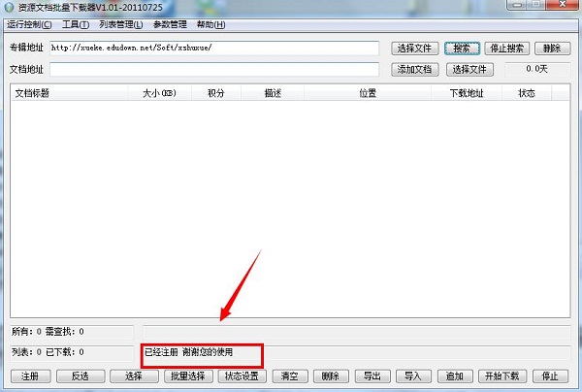Viewport: 582px width, 392px height.
Task: Open the 列表管理 menu
Action: pos(120,24)
